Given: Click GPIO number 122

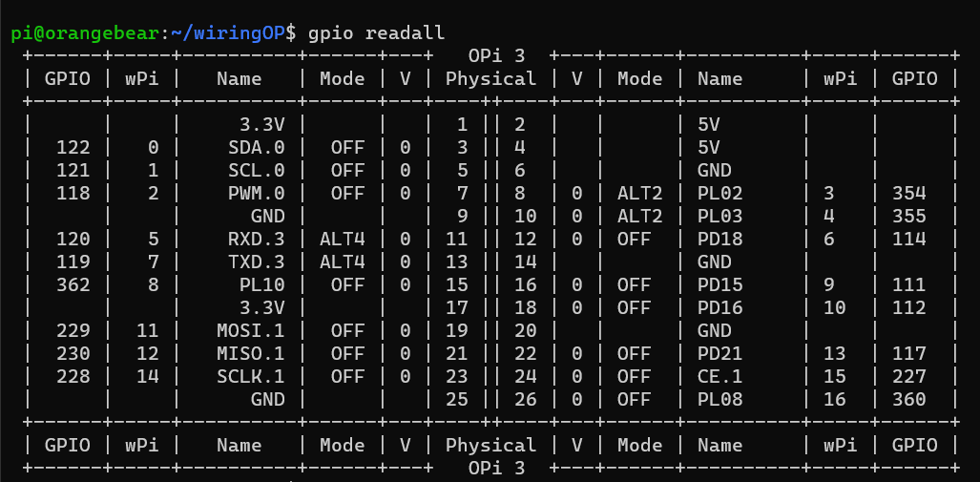Looking at the screenshot, I should point(73,147).
